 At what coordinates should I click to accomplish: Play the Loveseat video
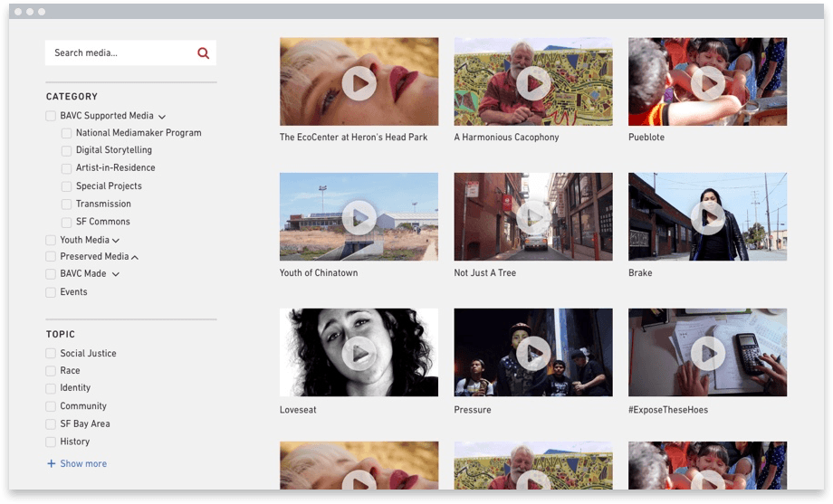[359, 353]
